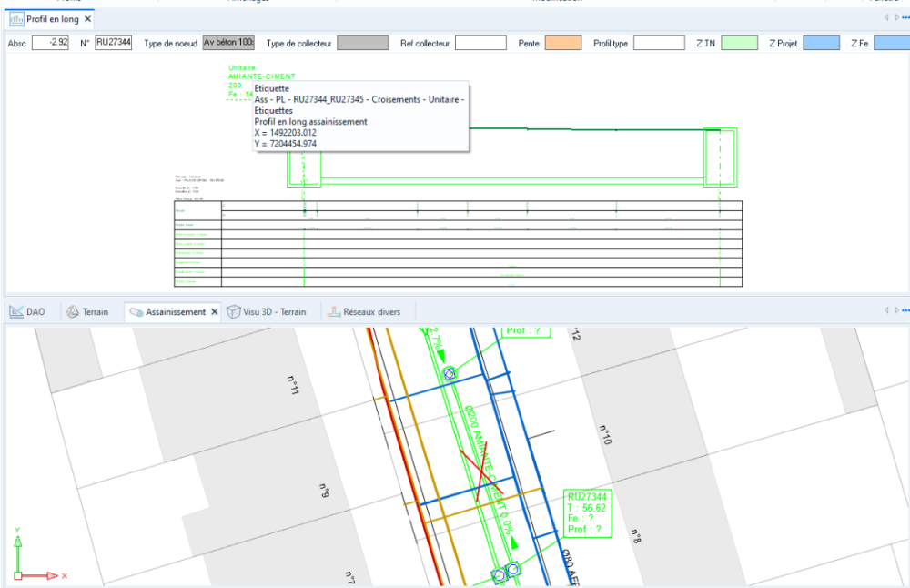Click the red X crossing marker on pipe
Image resolution: width=910 pixels, height=588 pixels.
481,476
